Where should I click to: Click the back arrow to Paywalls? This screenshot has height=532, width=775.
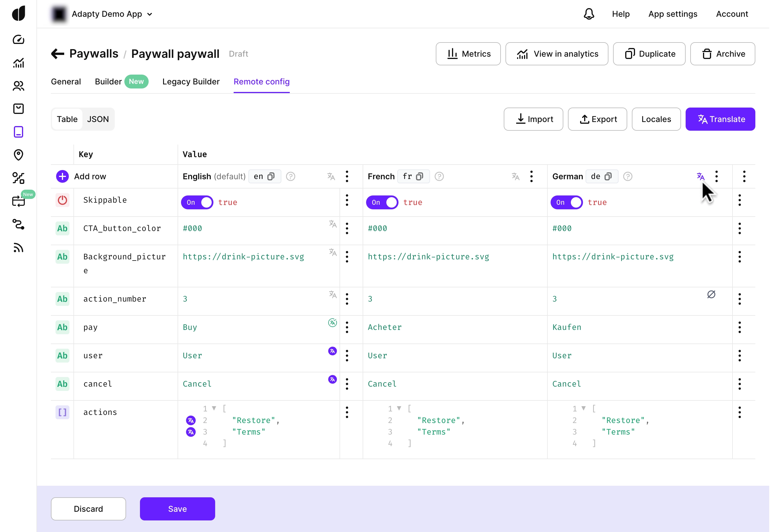(x=58, y=54)
